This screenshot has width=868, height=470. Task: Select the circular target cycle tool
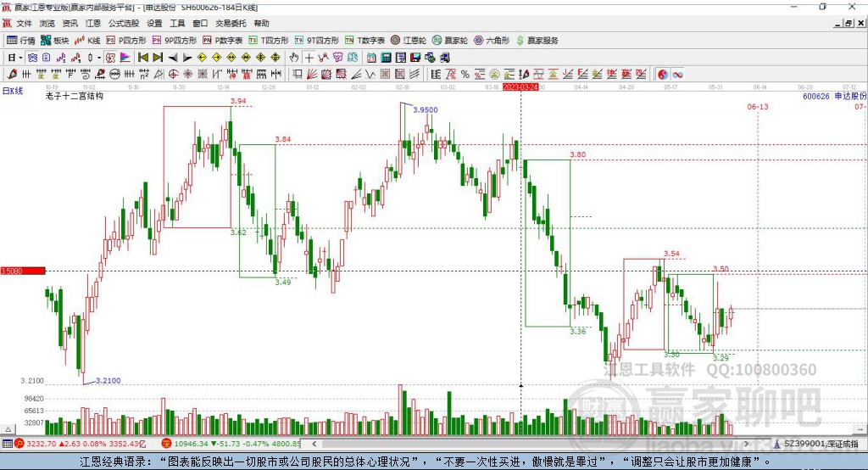(173, 75)
